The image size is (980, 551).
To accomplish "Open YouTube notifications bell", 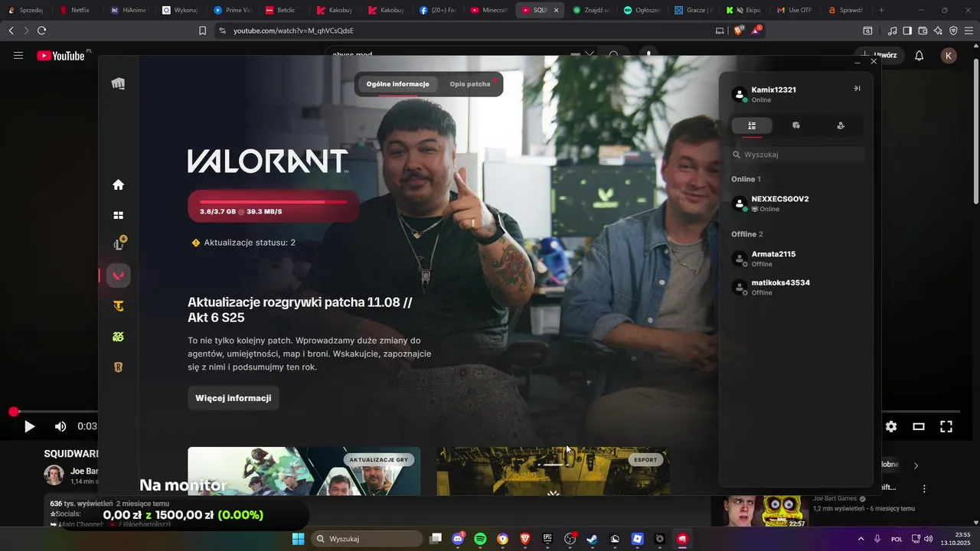I will [x=920, y=55].
